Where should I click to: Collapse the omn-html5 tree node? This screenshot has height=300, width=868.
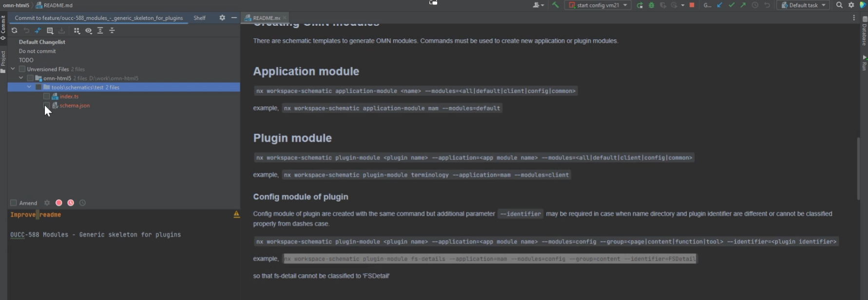point(21,78)
